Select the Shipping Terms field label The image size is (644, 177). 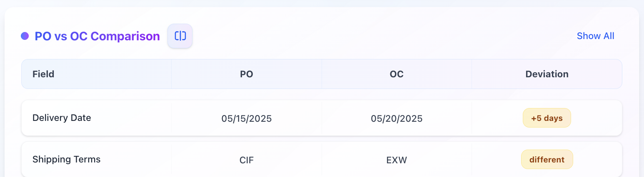pos(67,160)
